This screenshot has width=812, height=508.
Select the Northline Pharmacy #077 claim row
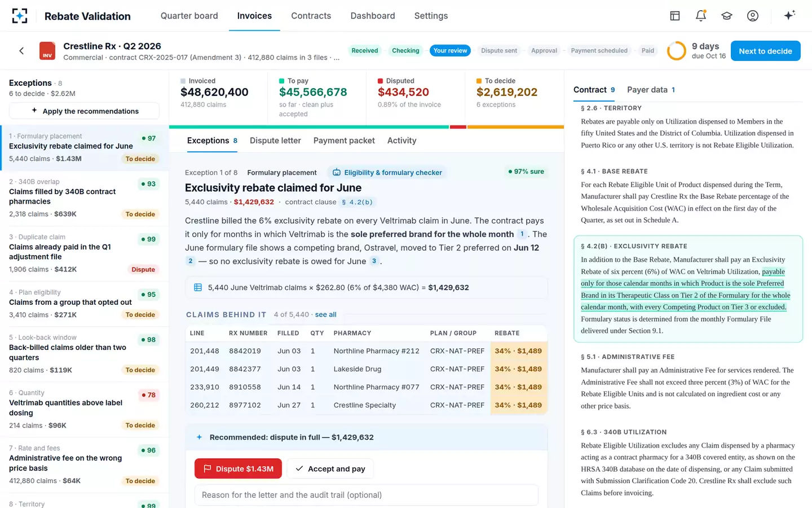[x=367, y=387]
